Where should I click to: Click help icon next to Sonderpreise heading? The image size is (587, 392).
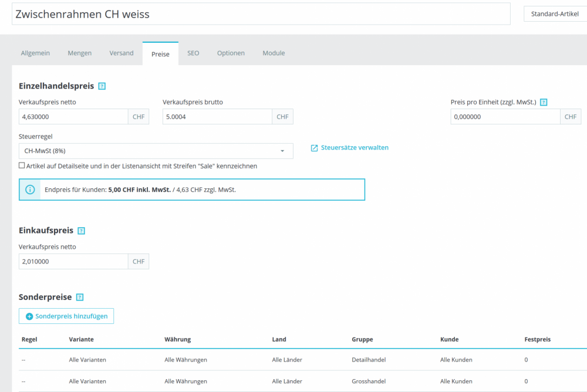(x=80, y=298)
